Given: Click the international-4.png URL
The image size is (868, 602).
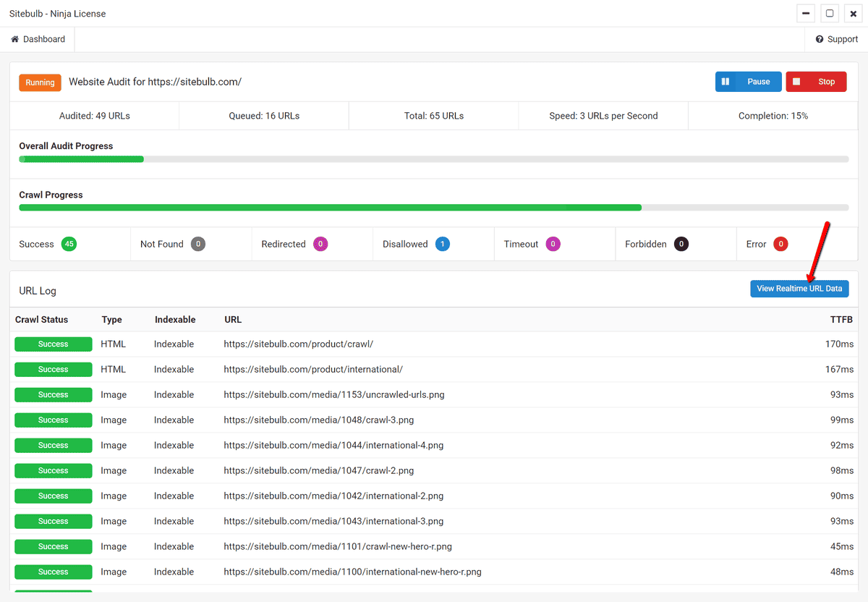Looking at the screenshot, I should click(x=333, y=446).
